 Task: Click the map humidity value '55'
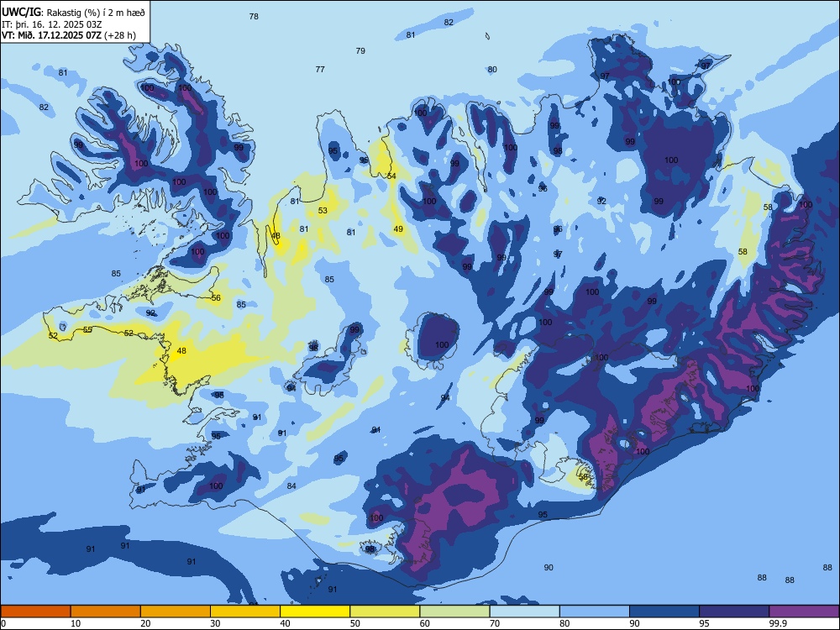pyautogui.click(x=87, y=329)
